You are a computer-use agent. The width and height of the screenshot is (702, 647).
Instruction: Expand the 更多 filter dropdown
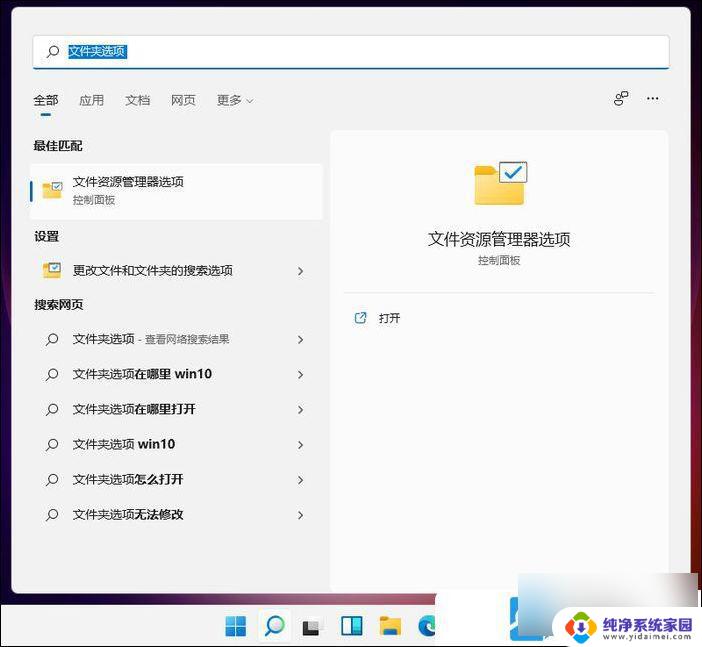coord(235,100)
